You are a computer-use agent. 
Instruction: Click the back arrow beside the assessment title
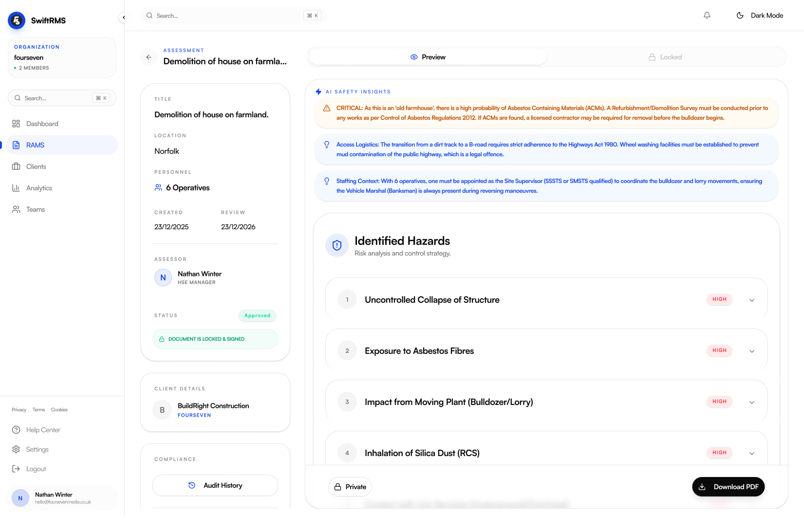149,57
